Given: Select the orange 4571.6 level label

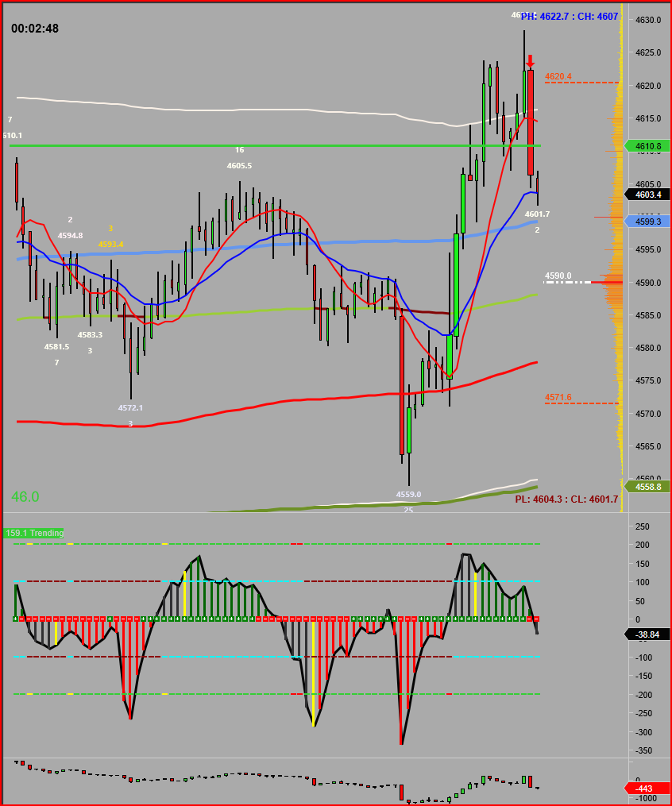Looking at the screenshot, I should click(558, 397).
